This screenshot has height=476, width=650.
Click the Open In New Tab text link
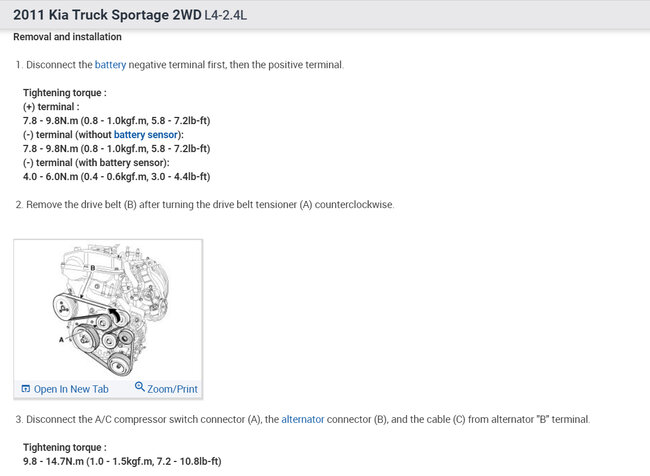point(71,389)
